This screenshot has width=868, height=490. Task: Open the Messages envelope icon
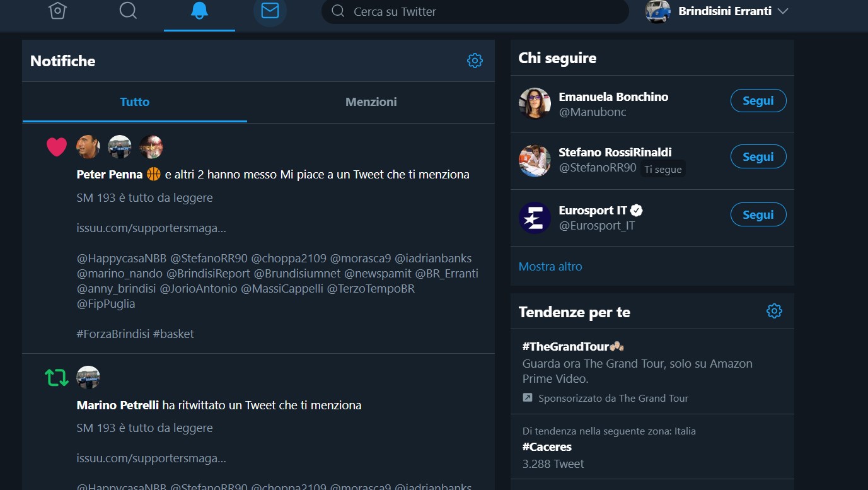(x=270, y=11)
